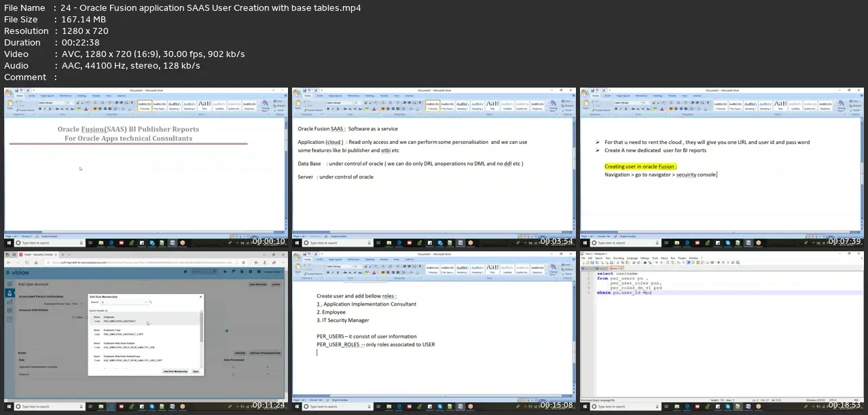The width and height of the screenshot is (868, 415).
Task: Open the View tab in the 00:15:08 Word thumbnail
Action: click(x=397, y=259)
